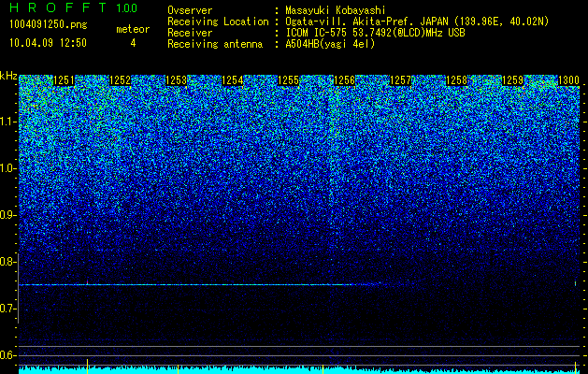The image size is (588, 374).
Task: Click the 1255 time marker label
Action: (x=288, y=80)
